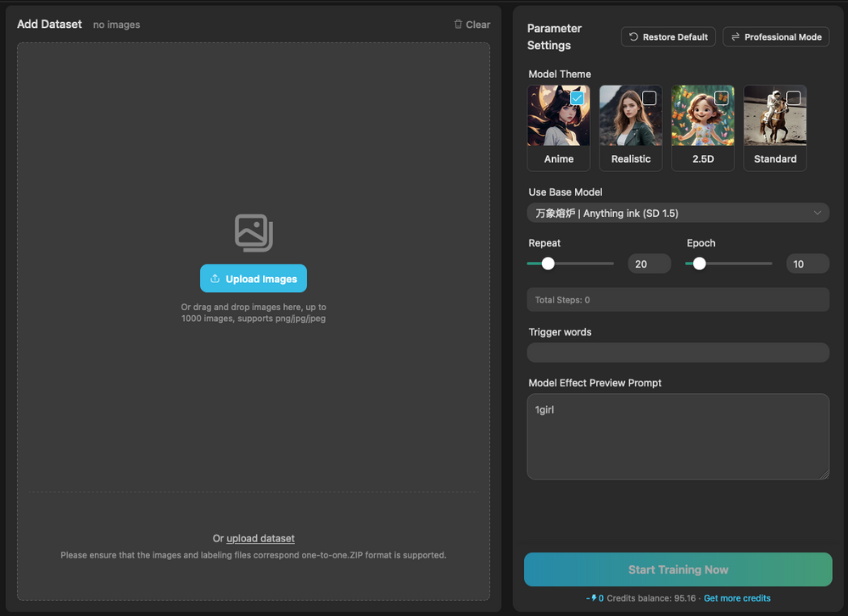Click the Epoch value field showing 10
The width and height of the screenshot is (848, 616).
[x=806, y=264]
